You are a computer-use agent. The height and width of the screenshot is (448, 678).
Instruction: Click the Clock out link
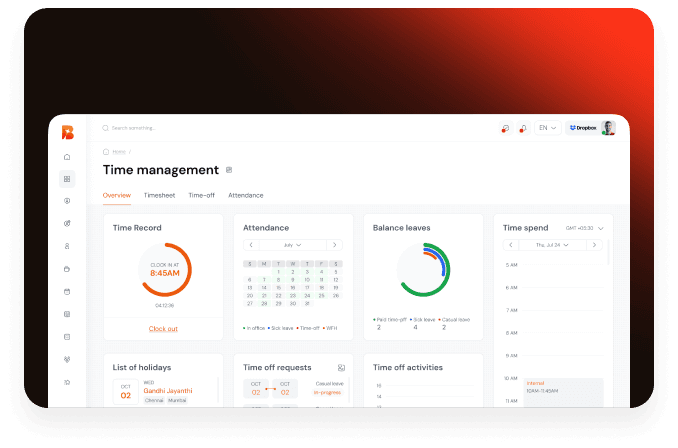coord(163,328)
